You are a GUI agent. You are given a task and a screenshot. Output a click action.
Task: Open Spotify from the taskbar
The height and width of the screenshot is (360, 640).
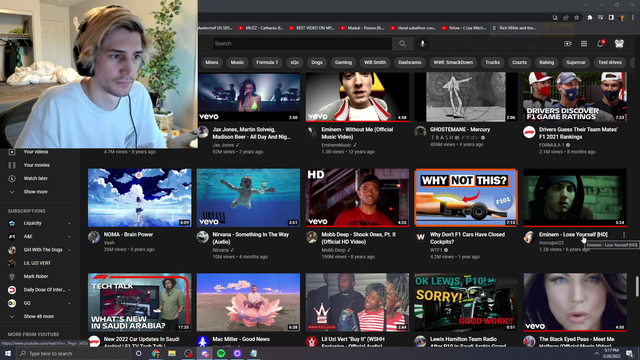coord(221,353)
